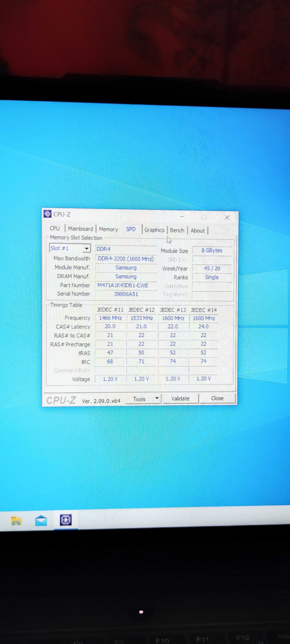Click the 21.0 CAS latency cell

141,326
